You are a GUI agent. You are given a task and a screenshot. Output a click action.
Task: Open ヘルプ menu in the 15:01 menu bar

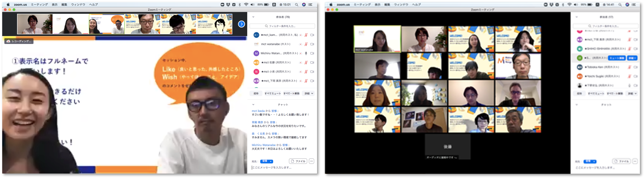coord(94,5)
